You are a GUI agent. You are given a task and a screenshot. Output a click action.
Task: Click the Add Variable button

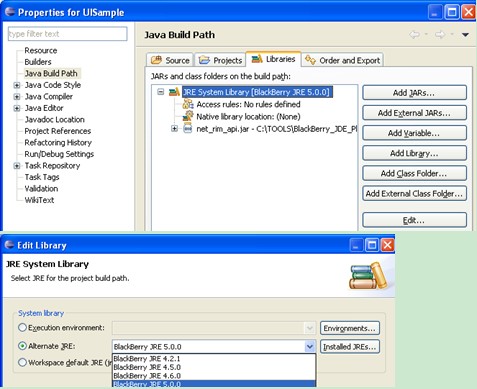(x=414, y=133)
